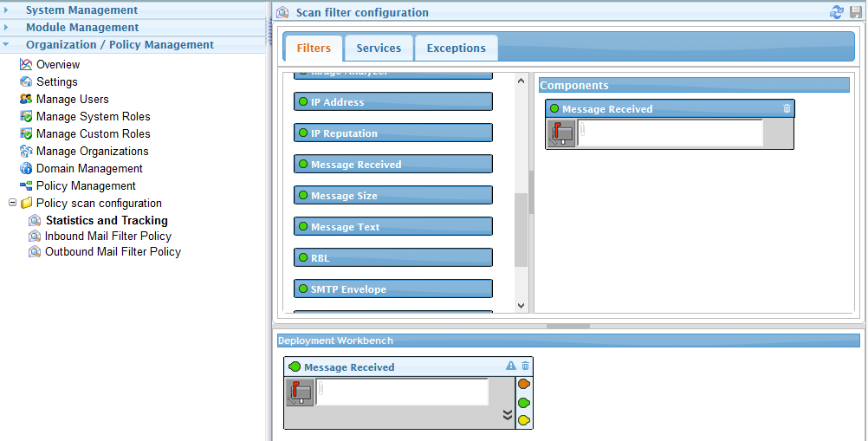Collapse Organization / Policy Management section

[x=6, y=45]
